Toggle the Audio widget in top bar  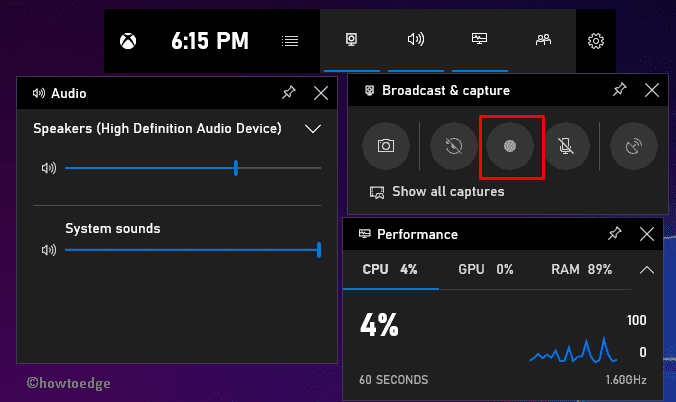[416, 41]
